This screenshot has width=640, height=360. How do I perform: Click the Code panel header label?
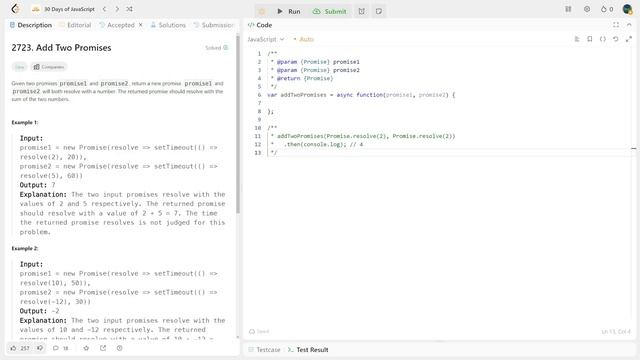(260, 25)
